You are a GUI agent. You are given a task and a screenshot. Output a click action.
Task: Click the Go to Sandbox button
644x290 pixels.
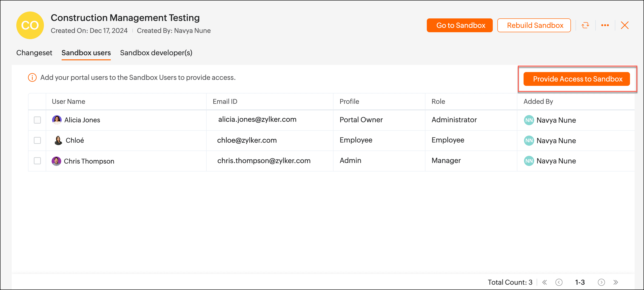pos(459,25)
